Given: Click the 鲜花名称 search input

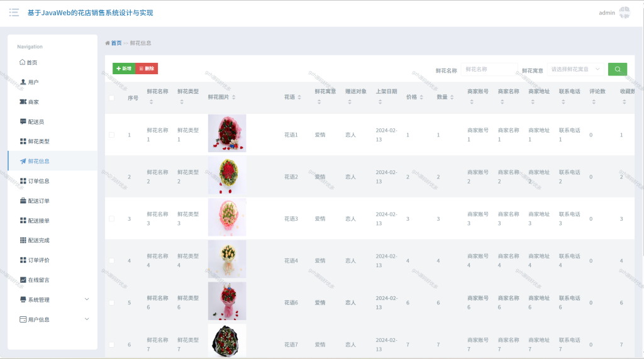Looking at the screenshot, I should tap(489, 69).
